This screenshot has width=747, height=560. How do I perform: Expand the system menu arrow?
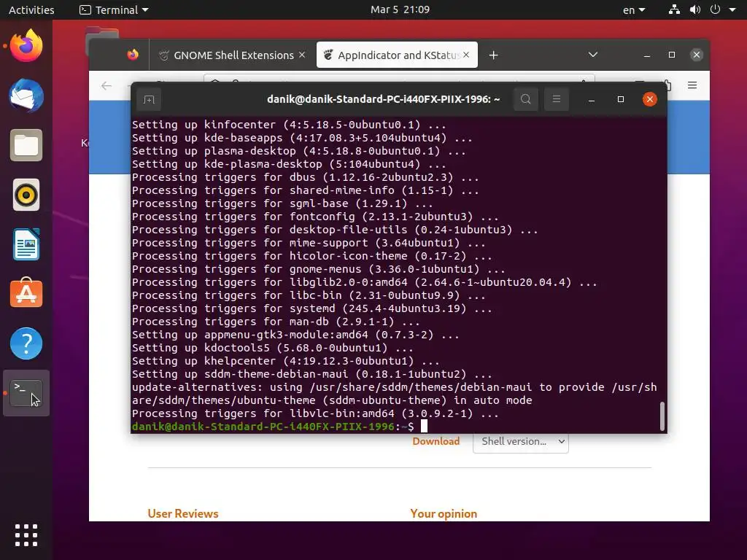tap(732, 9)
